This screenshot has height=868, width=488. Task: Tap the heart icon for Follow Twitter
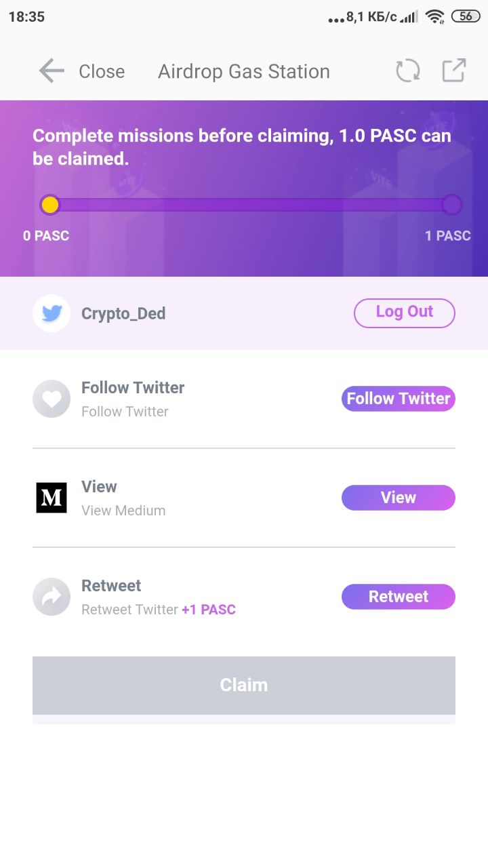(52, 399)
